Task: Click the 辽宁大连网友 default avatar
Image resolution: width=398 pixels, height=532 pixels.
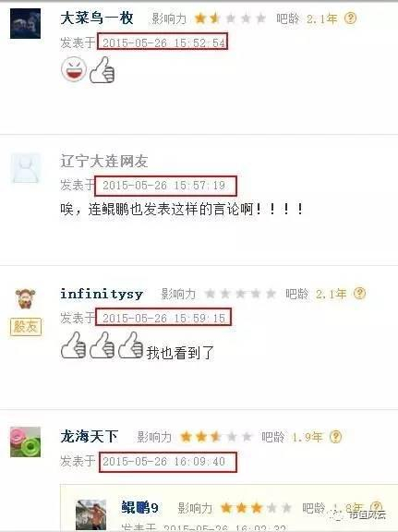Action: point(26,168)
